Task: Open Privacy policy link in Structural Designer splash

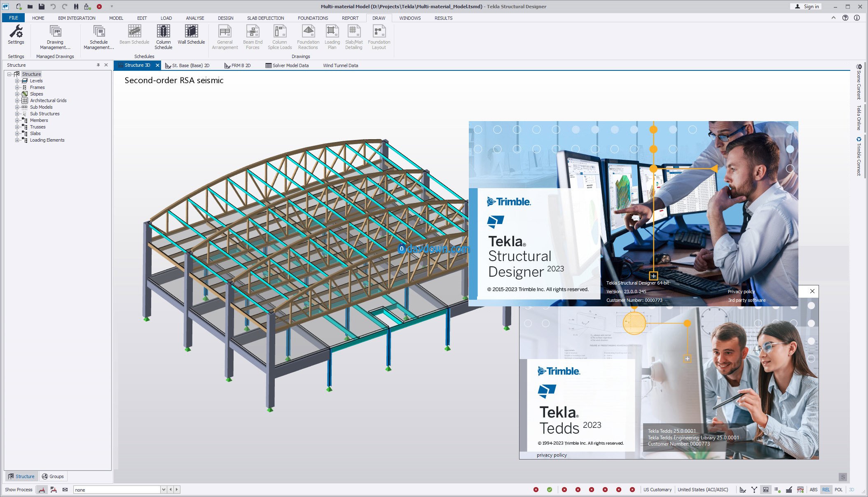Action: (x=741, y=292)
